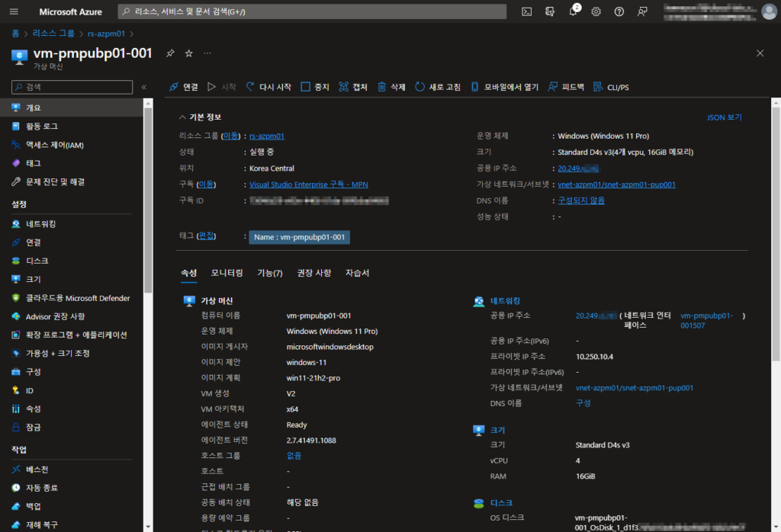Close the VM blade with the X

click(x=760, y=53)
